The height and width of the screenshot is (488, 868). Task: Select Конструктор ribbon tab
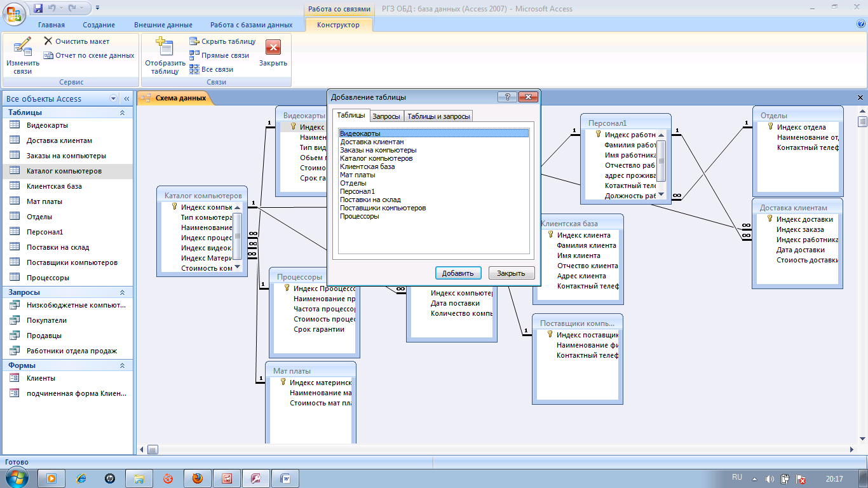(x=338, y=25)
